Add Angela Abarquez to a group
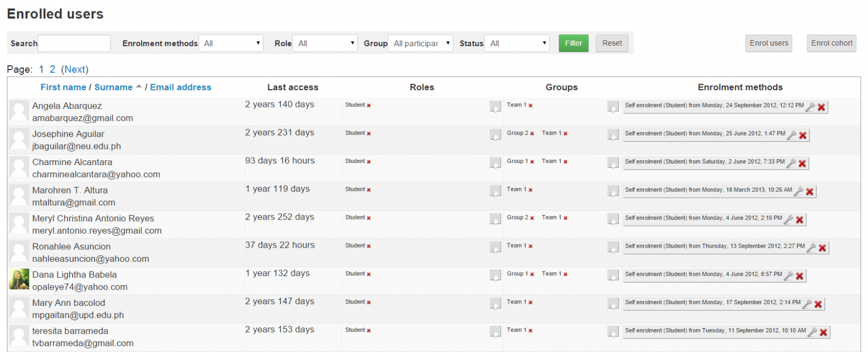 pyautogui.click(x=613, y=106)
